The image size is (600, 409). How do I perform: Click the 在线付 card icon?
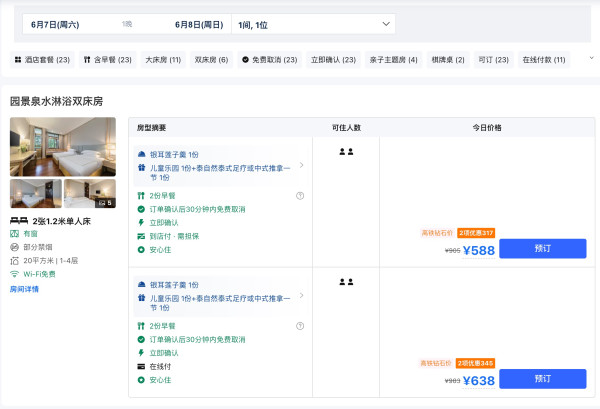click(141, 367)
